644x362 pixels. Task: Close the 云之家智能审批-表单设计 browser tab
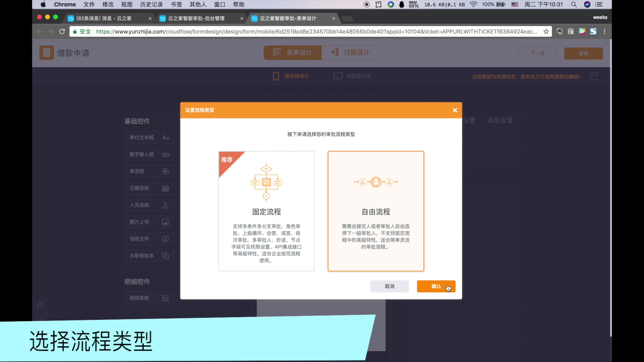coord(333,18)
